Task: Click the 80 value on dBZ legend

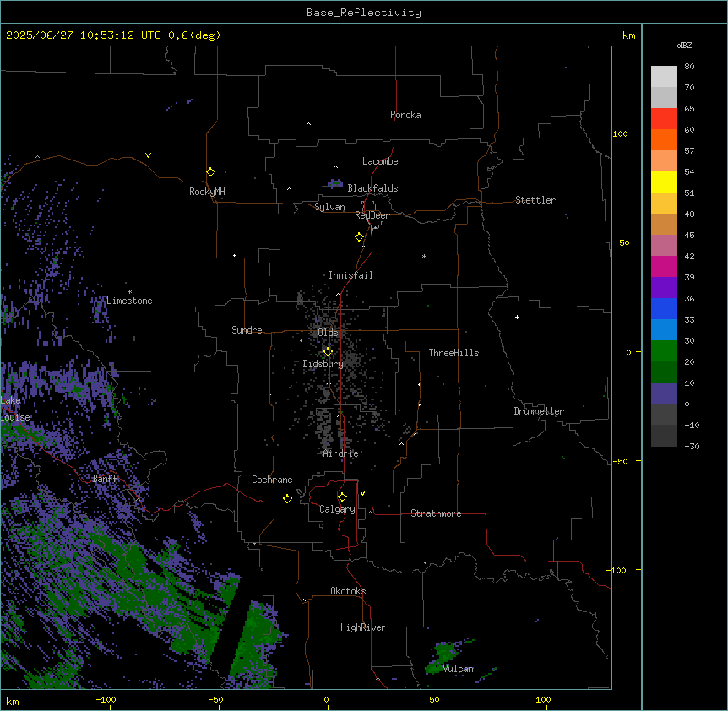Action: click(x=689, y=67)
